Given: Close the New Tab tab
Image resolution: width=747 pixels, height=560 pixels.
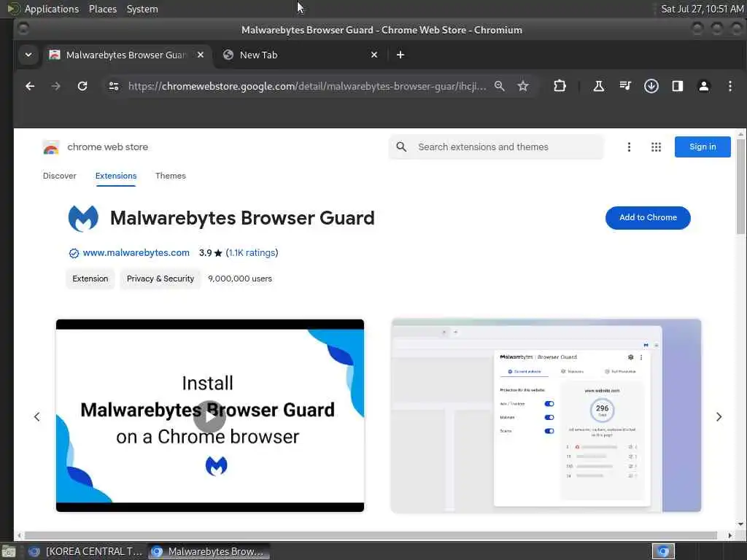Looking at the screenshot, I should pyautogui.click(x=374, y=55).
